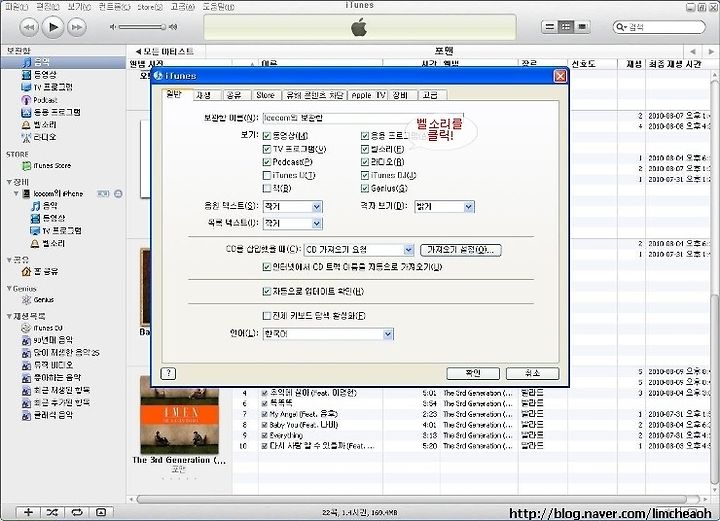The image size is (720, 521).
Task: Collapse the 재생목록 section in sidebar
Action: coord(9,316)
